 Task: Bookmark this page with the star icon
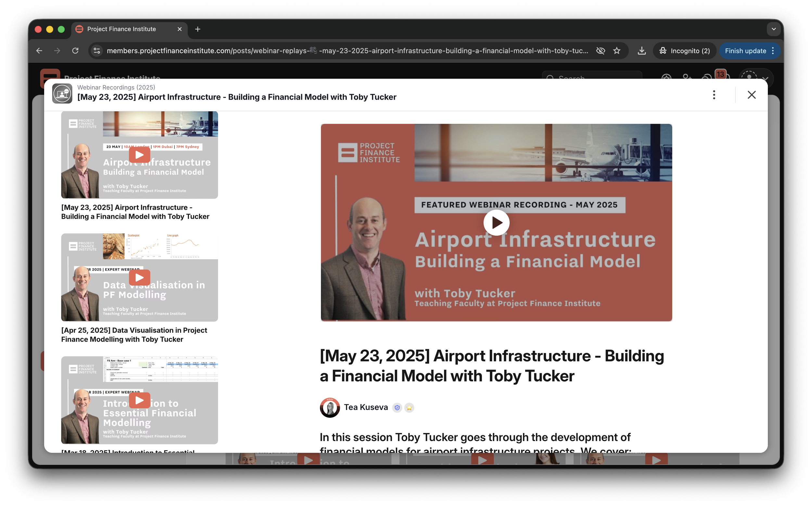coord(617,51)
